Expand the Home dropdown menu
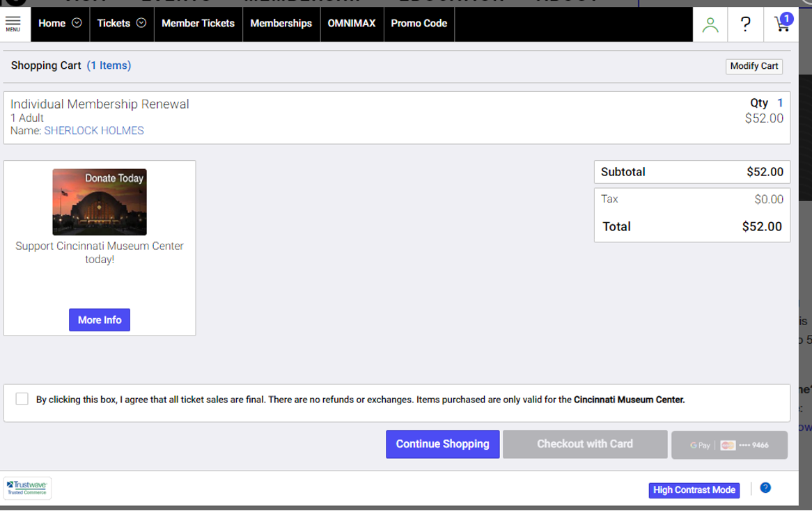The width and height of the screenshot is (812, 511). (60, 23)
